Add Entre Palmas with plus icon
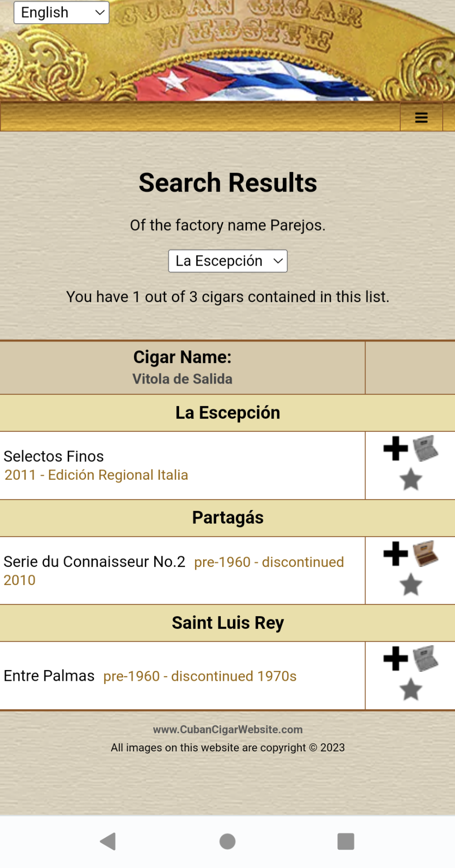This screenshot has height=868, width=455. point(396,659)
